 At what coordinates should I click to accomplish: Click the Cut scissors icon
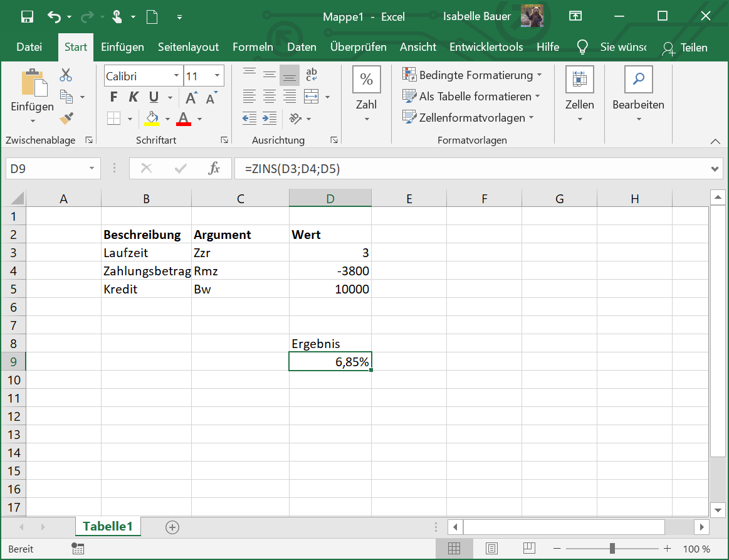coord(66,76)
